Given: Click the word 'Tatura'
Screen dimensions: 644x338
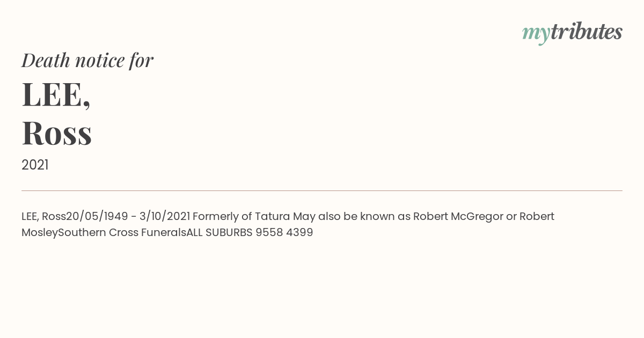Looking at the screenshot, I should pos(273,216).
